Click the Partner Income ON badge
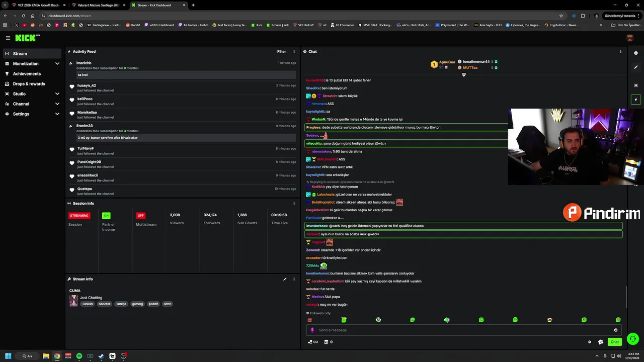Viewport: 644px width, 362px height. (x=106, y=215)
